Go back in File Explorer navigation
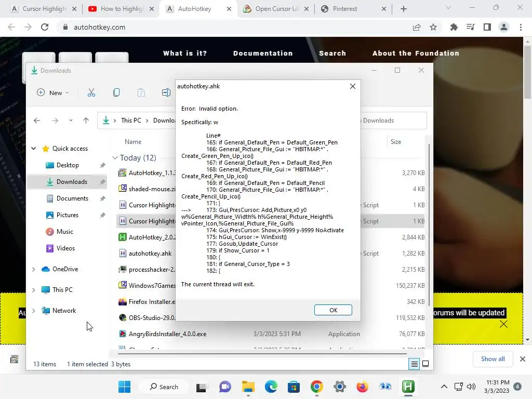 coord(37,121)
